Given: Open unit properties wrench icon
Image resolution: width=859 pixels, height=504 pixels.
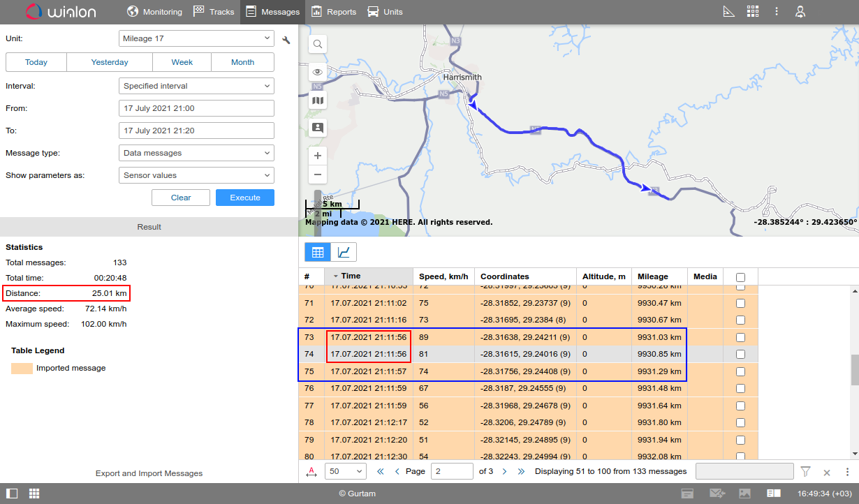Looking at the screenshot, I should 286,40.
